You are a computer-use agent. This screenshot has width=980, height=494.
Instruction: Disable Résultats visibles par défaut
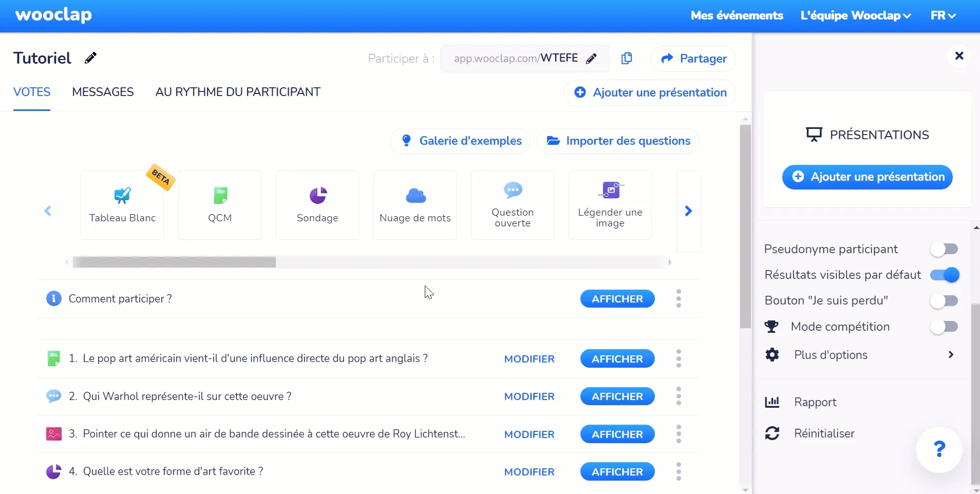pos(944,275)
